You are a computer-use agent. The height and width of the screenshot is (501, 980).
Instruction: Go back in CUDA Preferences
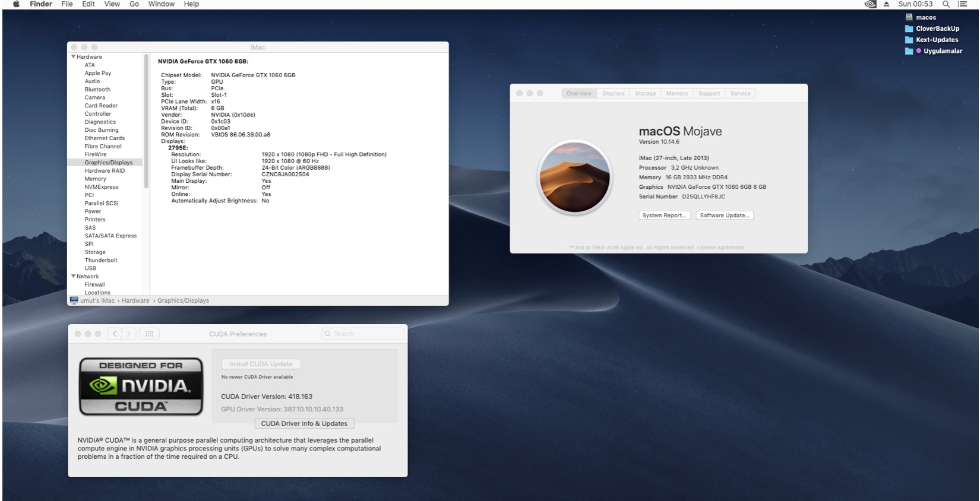tap(115, 334)
